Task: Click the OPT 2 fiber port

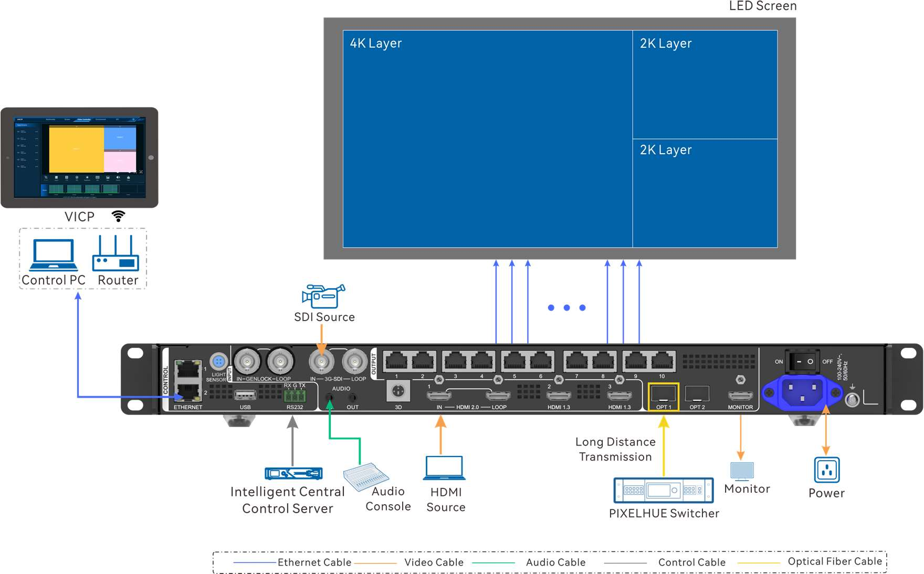Action: coord(697,393)
